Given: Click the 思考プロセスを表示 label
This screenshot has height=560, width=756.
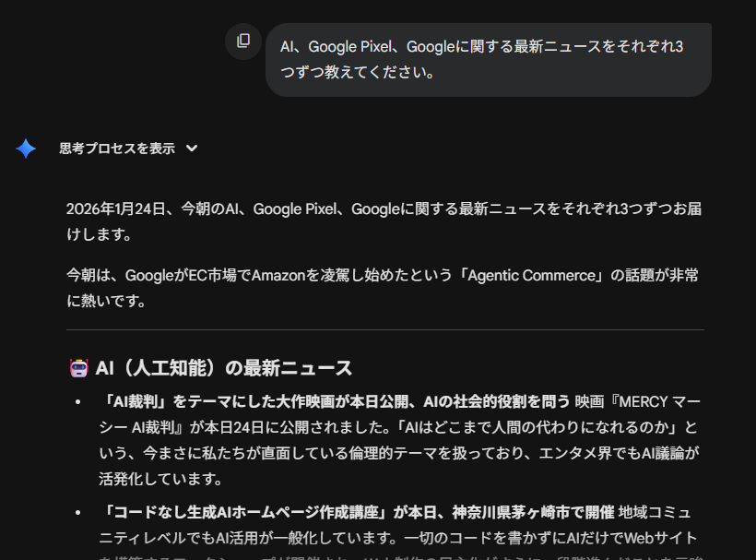Looking at the screenshot, I should click(116, 149).
